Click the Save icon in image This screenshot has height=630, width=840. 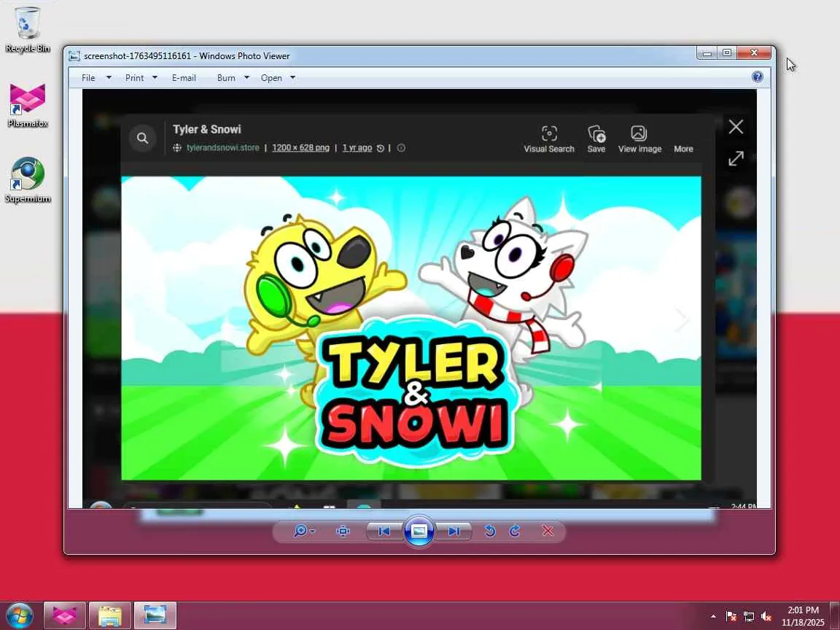(596, 133)
